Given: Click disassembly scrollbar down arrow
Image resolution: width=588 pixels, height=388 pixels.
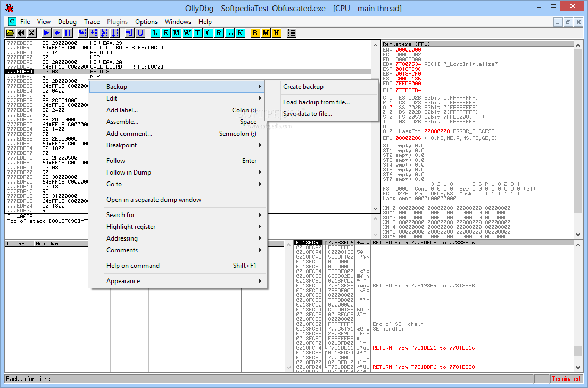Looking at the screenshot, I should point(375,209).
